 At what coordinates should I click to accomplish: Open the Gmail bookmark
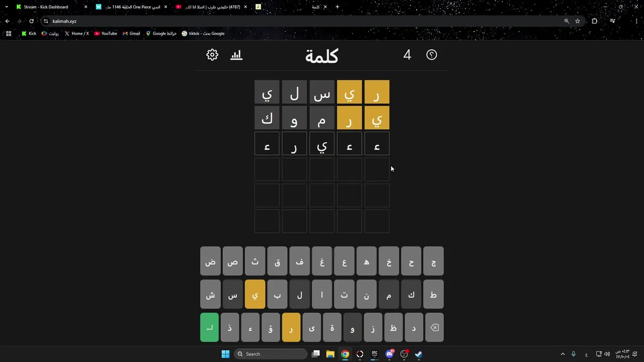[x=131, y=34]
